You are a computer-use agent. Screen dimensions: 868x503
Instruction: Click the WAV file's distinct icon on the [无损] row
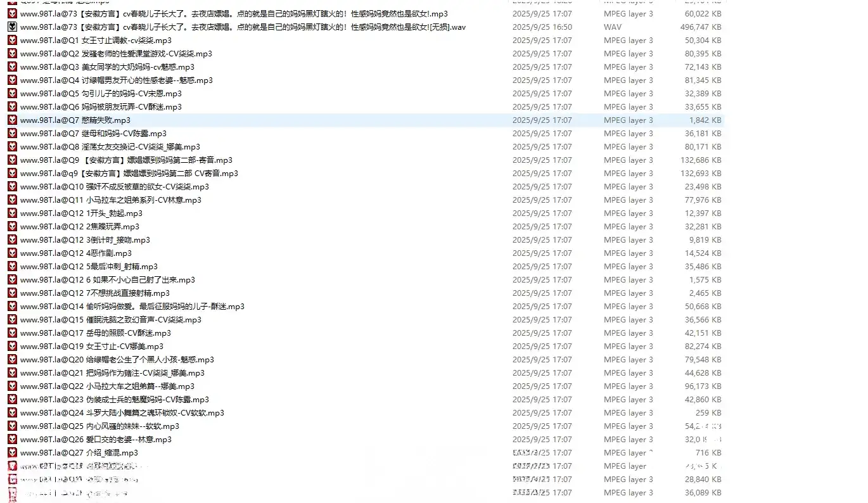pyautogui.click(x=12, y=27)
